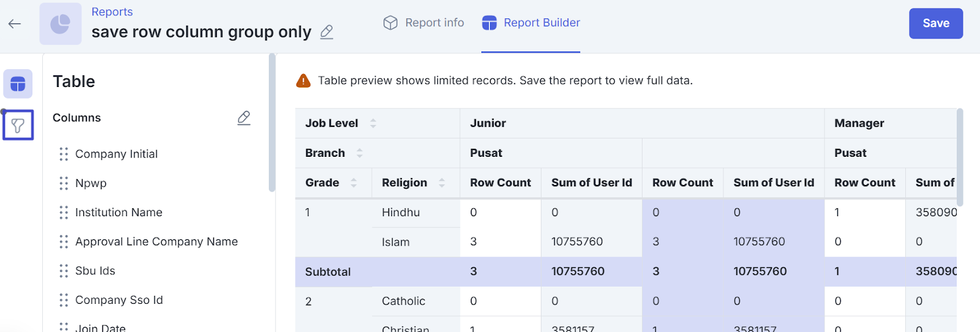Screen dimensions: 980x332
Task: Sort by Branch row header
Action: pyautogui.click(x=360, y=153)
